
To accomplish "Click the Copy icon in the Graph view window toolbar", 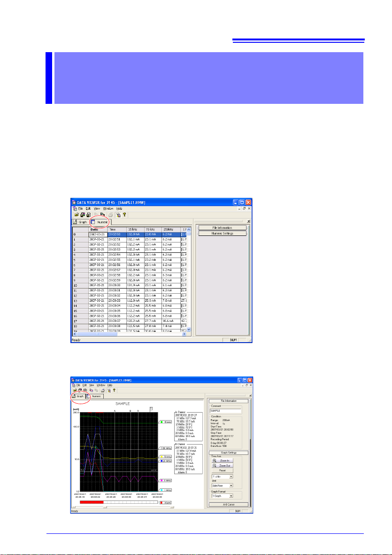I will point(92,391).
